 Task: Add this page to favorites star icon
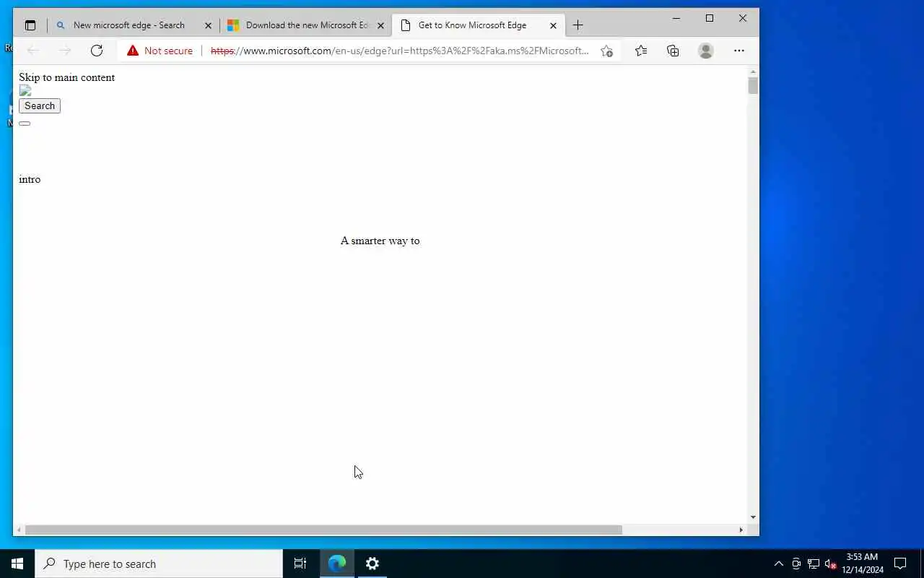(x=606, y=51)
